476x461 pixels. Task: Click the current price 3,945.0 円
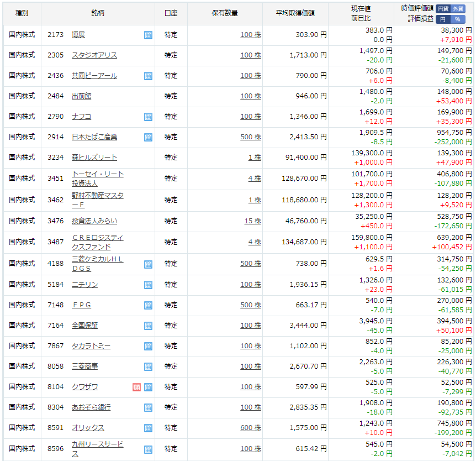[376, 321]
